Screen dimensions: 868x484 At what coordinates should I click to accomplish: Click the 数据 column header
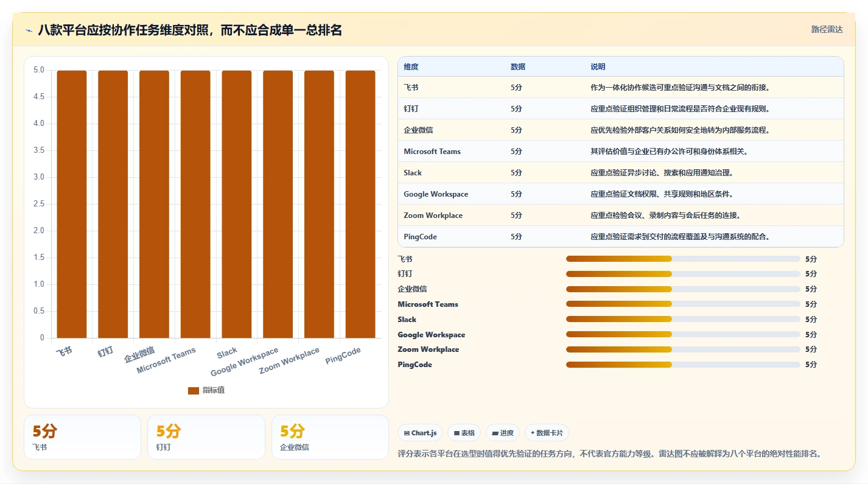pyautogui.click(x=518, y=67)
